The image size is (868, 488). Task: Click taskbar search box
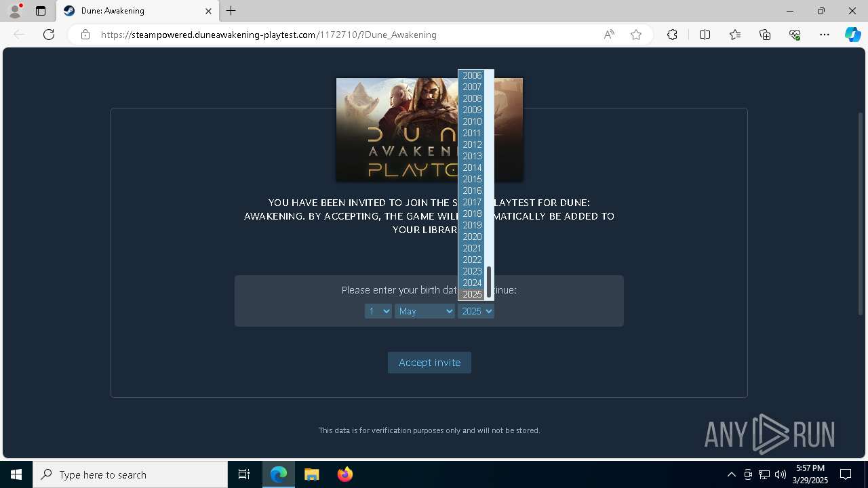(x=130, y=474)
